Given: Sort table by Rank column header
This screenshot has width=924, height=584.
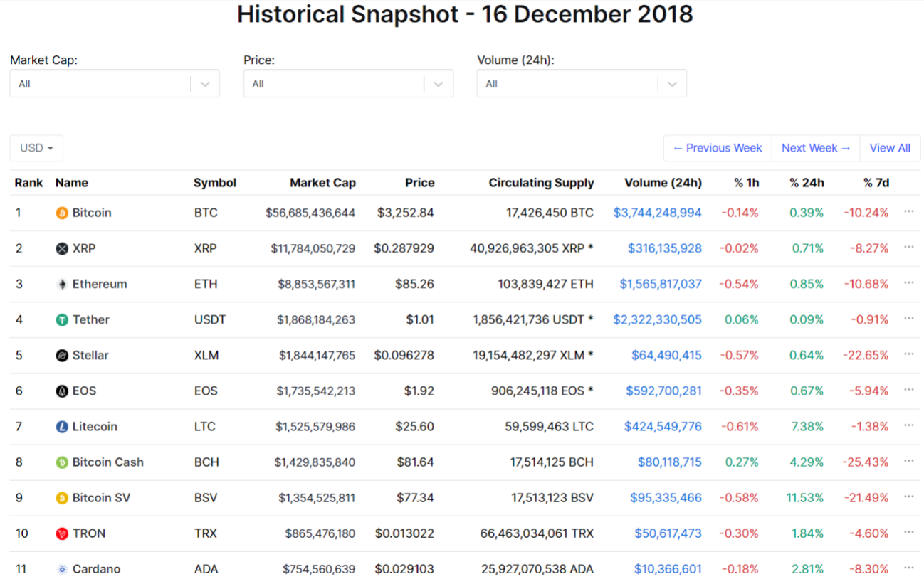Looking at the screenshot, I should (x=28, y=183).
